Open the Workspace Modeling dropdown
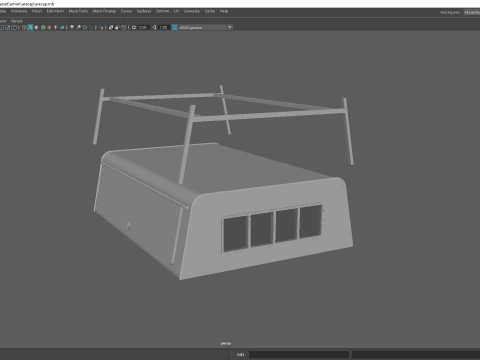 (472, 12)
